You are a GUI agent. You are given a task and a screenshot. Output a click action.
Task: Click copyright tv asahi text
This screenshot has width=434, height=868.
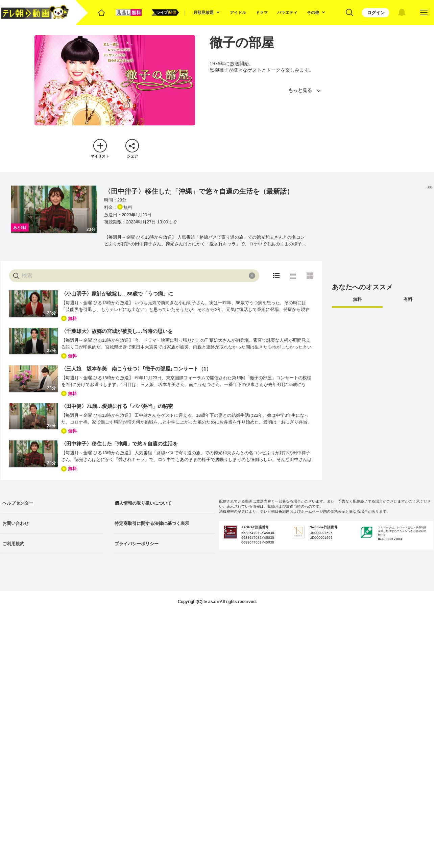217,602
